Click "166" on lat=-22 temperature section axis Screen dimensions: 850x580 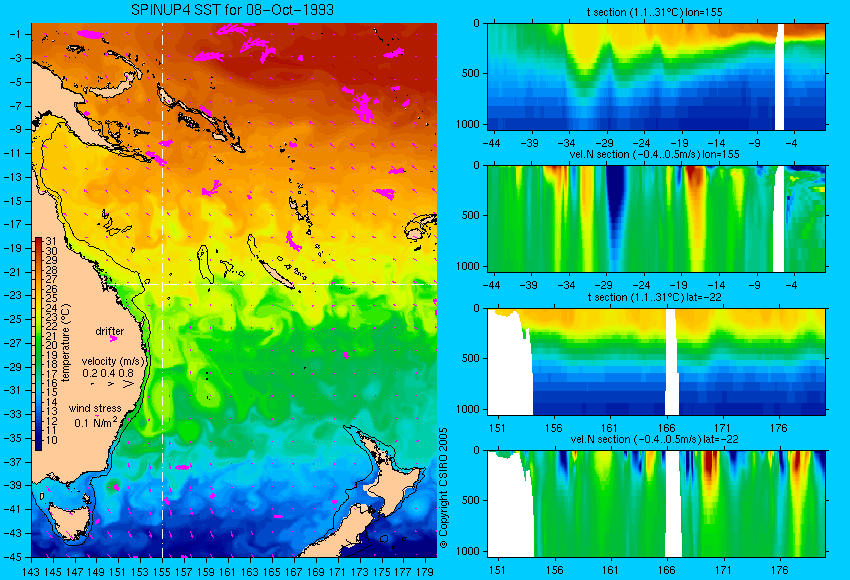(666, 428)
